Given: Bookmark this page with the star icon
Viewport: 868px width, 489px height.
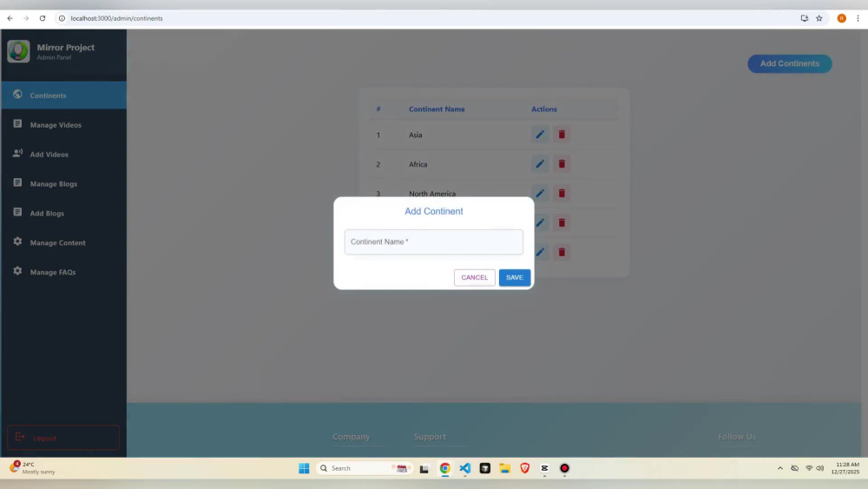Looking at the screenshot, I should (819, 18).
